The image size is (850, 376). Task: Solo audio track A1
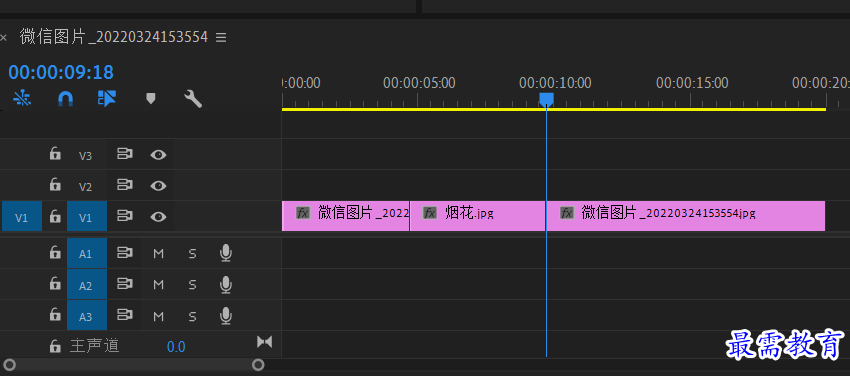[192, 253]
